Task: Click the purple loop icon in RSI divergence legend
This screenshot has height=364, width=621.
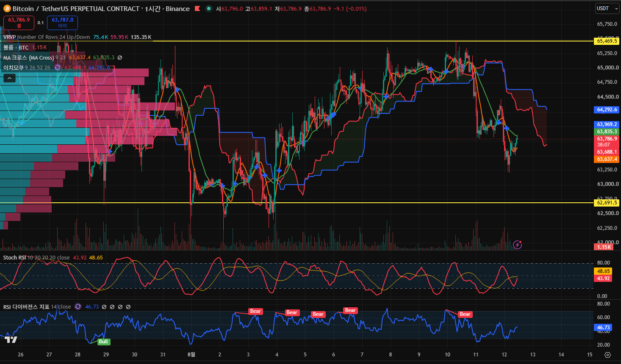Action: pos(78,306)
